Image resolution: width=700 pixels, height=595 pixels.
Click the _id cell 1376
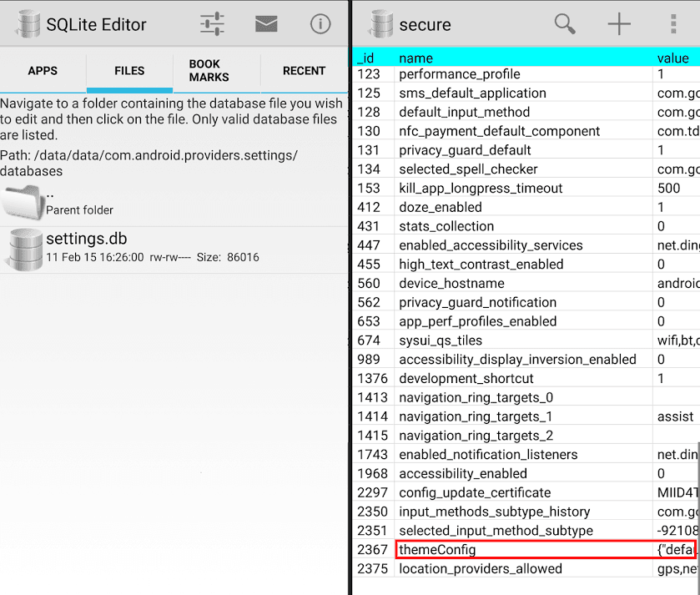[372, 379]
